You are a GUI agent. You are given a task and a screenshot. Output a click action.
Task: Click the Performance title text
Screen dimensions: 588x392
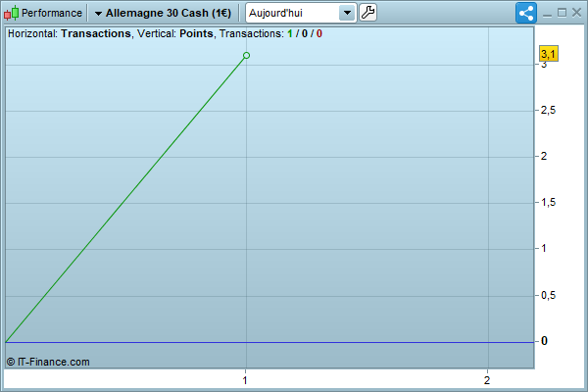[52, 13]
